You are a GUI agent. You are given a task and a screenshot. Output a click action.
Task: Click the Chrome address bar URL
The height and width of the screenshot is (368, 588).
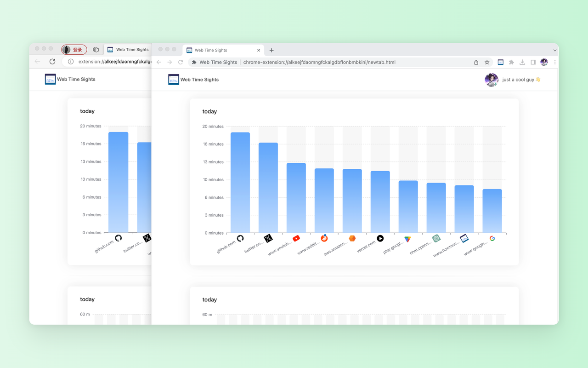tap(319, 62)
